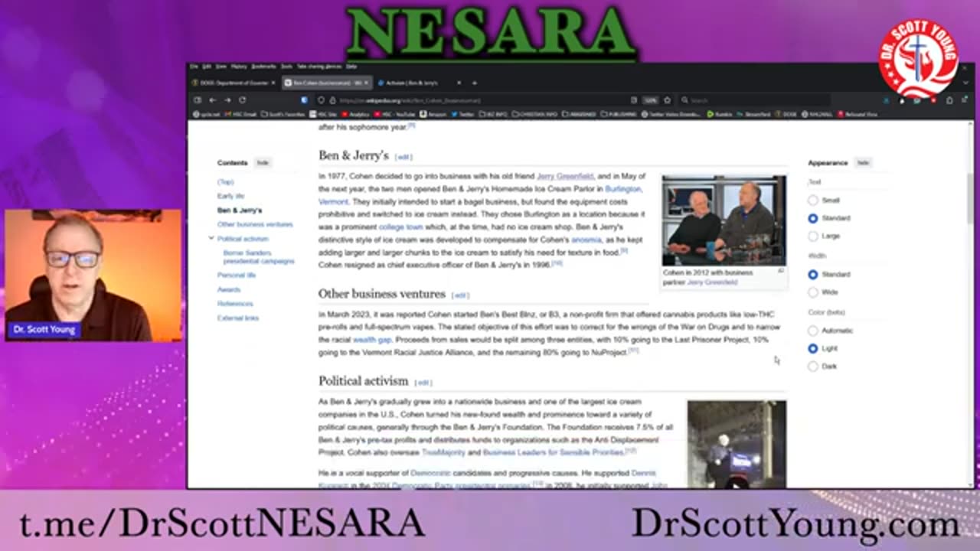The height and width of the screenshot is (551, 980).
Task: Click the padlock site security icon
Action: pyautogui.click(x=332, y=100)
